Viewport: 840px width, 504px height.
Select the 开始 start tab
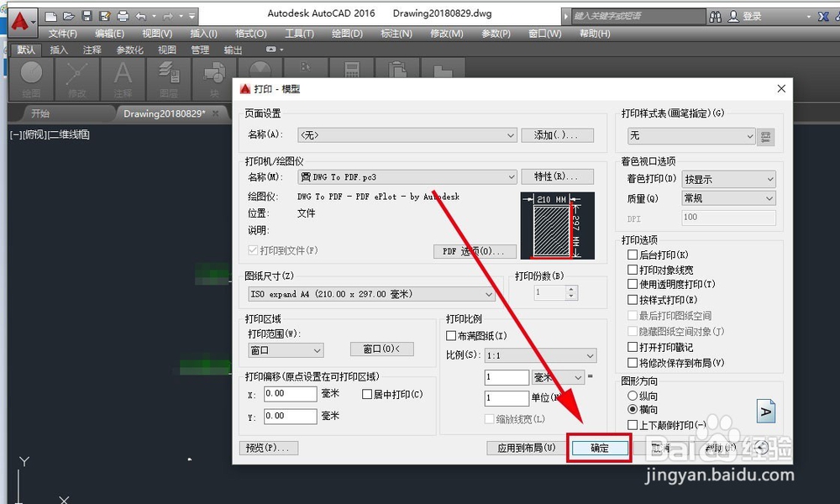[40, 113]
